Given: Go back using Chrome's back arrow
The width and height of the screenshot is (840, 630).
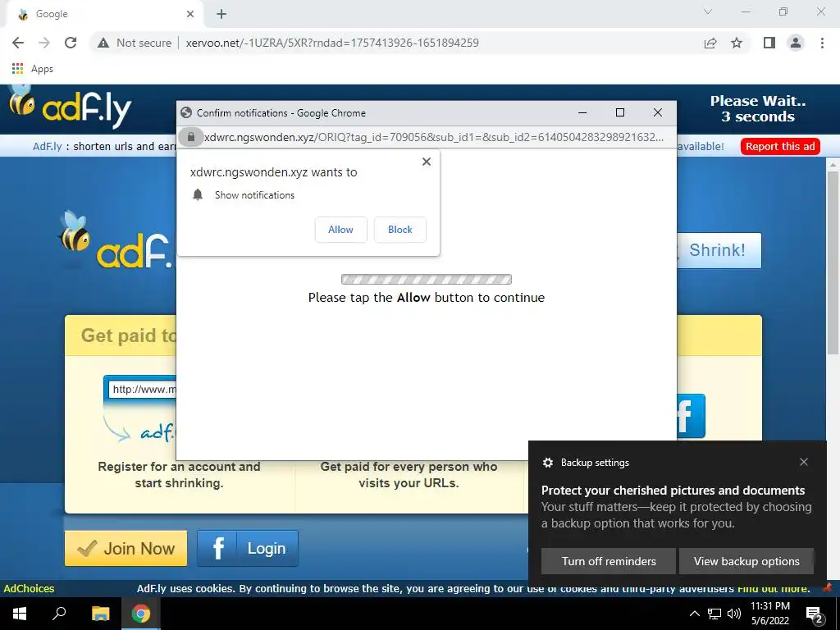Looking at the screenshot, I should (18, 43).
